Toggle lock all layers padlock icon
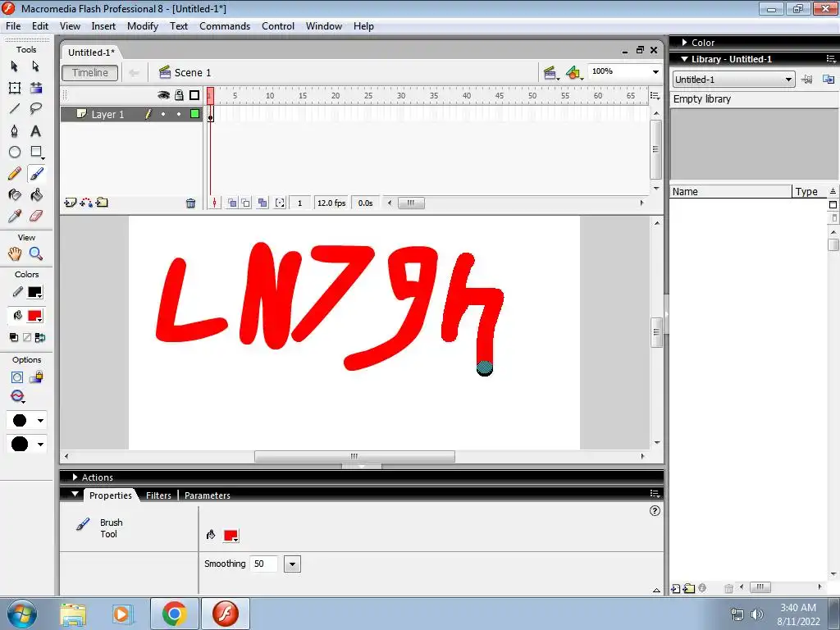This screenshot has height=630, width=840. pyautogui.click(x=179, y=95)
